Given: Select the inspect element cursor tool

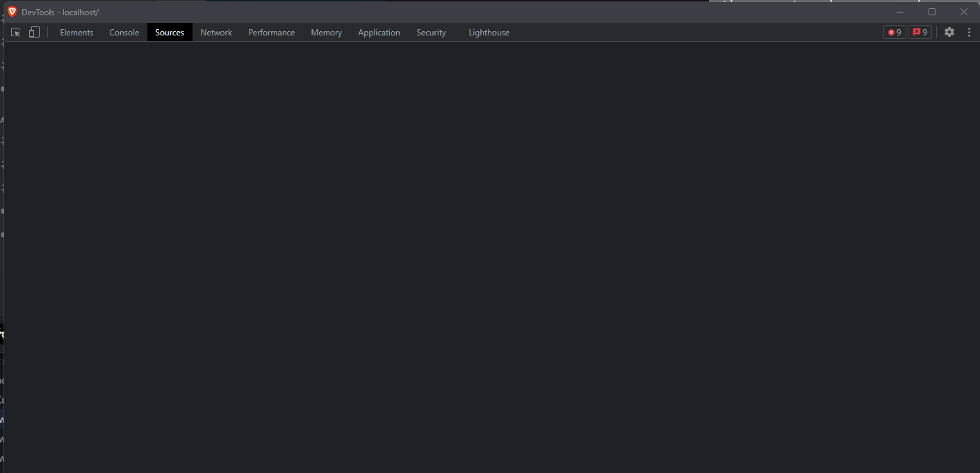Looking at the screenshot, I should [x=15, y=32].
